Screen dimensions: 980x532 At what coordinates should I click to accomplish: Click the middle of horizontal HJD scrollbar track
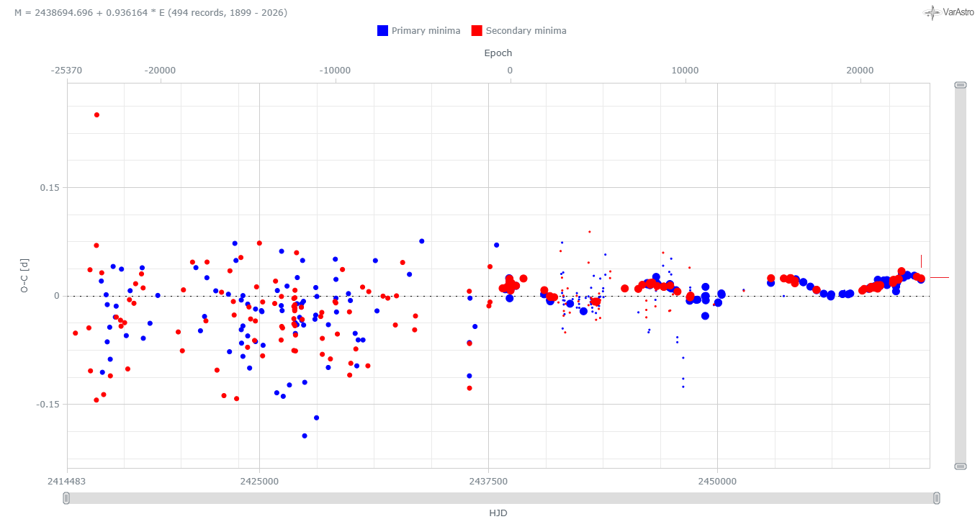click(x=501, y=497)
